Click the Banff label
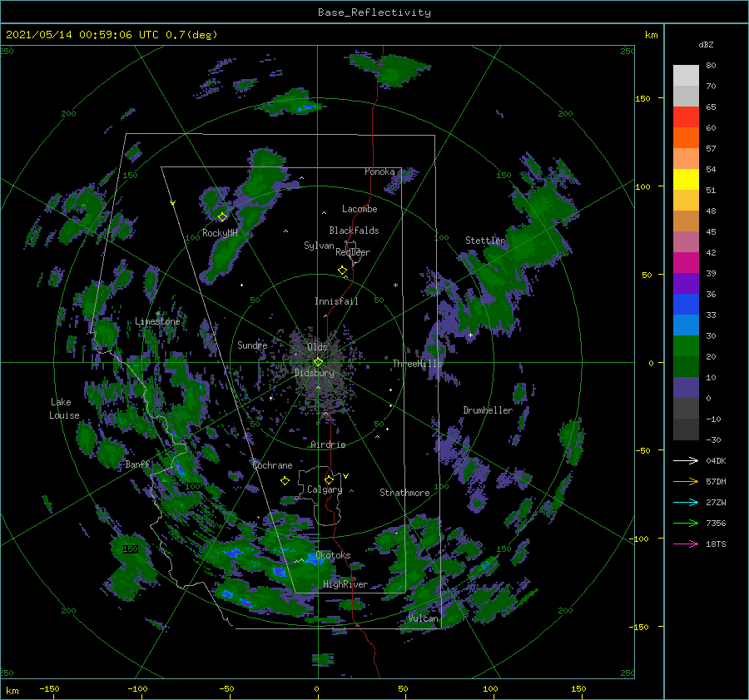 [137, 464]
